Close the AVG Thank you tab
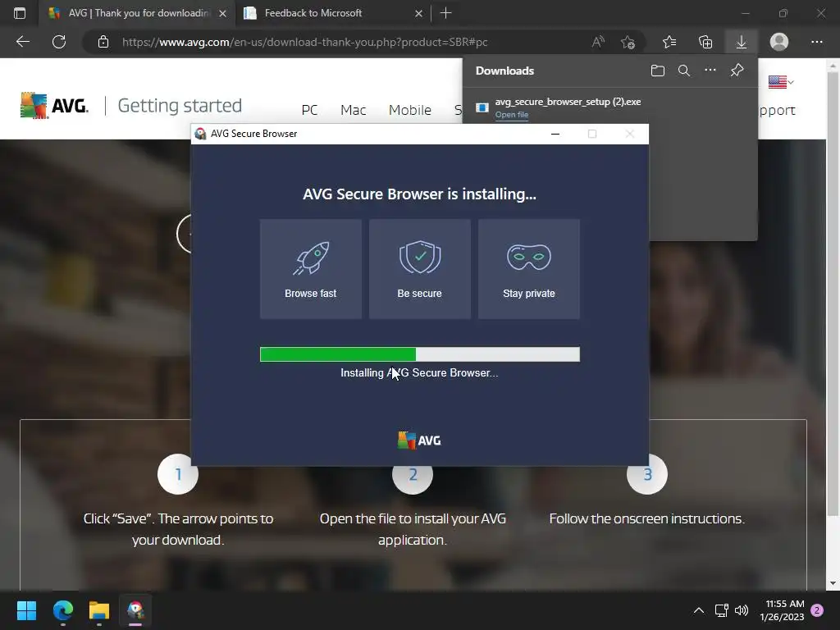The width and height of the screenshot is (840, 630). (x=223, y=13)
